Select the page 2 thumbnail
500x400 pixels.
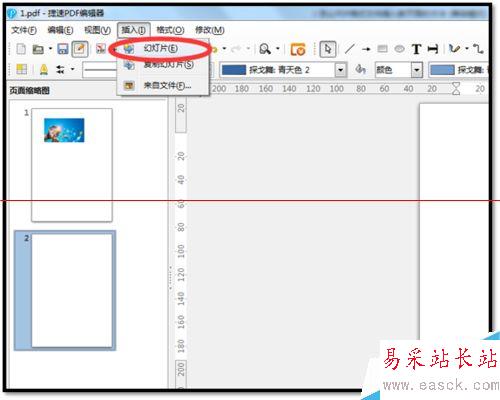tap(72, 290)
